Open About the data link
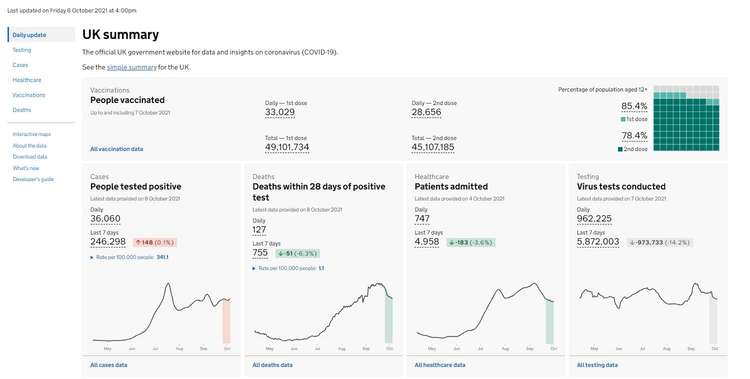The image size is (750, 379). (30, 146)
